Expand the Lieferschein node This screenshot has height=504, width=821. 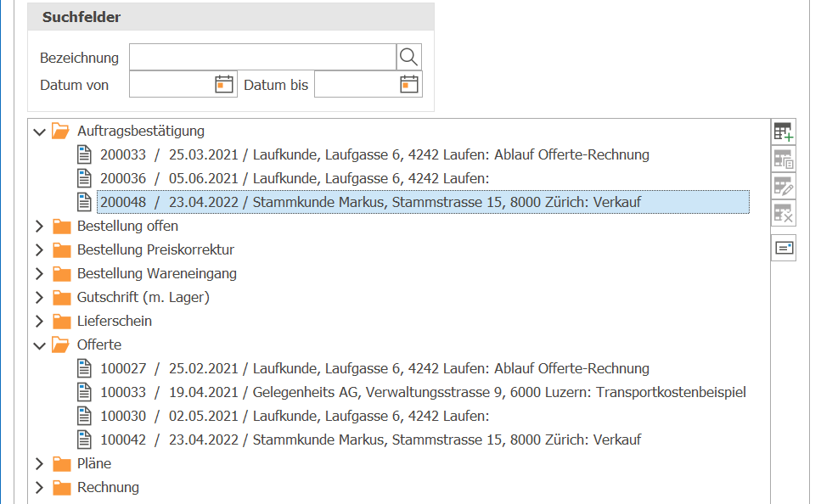(39, 321)
